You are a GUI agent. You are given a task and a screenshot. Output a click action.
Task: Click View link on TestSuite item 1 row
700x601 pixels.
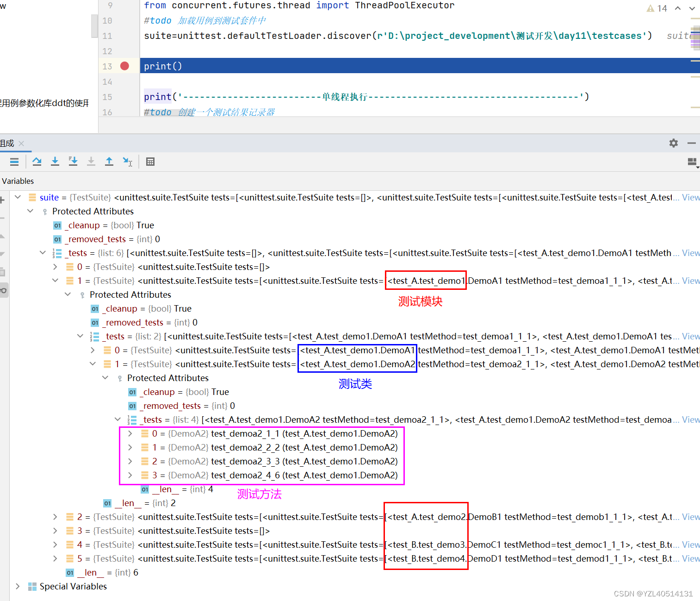coord(691,281)
